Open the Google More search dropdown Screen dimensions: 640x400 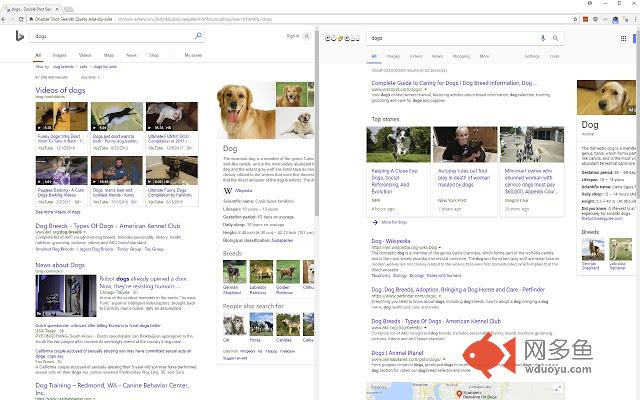(x=484, y=56)
